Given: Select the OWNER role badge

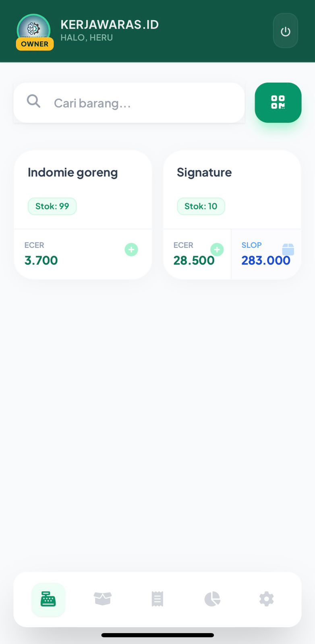Looking at the screenshot, I should click(x=35, y=44).
